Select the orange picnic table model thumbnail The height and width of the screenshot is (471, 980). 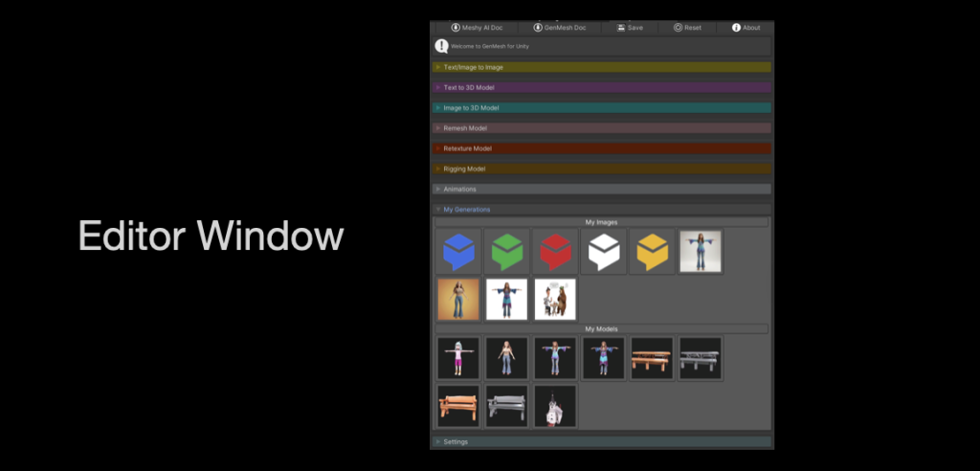click(654, 358)
